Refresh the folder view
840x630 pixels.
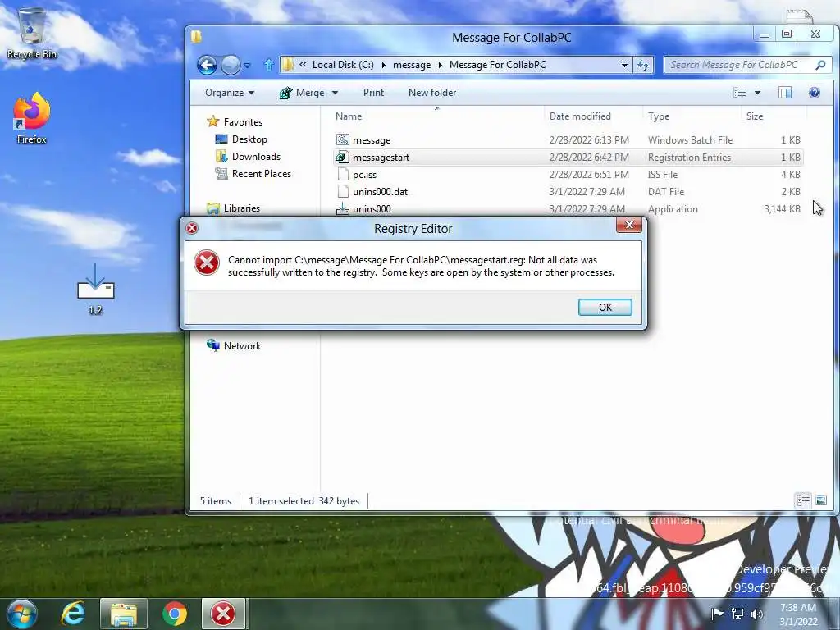pos(643,65)
